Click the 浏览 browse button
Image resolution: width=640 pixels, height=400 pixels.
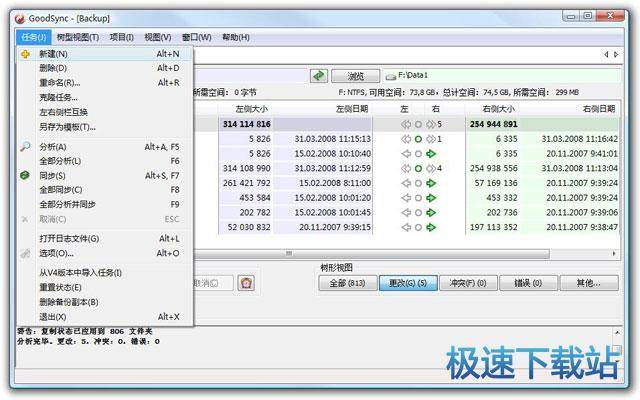coord(356,76)
